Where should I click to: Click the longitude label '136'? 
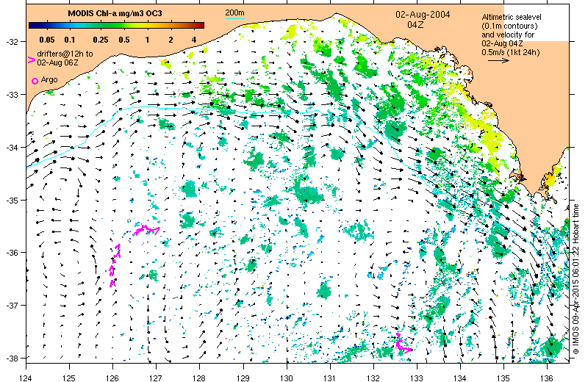[547, 378]
